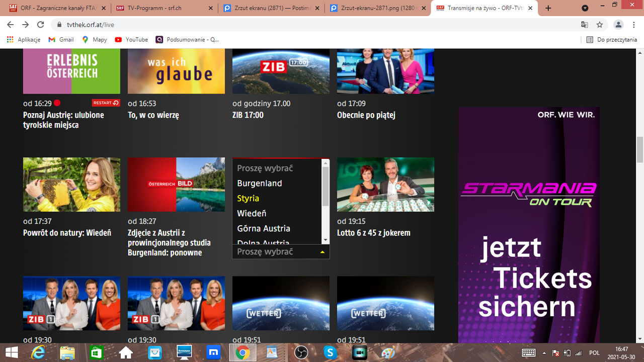Launch Internet Explorer from the taskbar
The image size is (644, 362).
point(38,352)
